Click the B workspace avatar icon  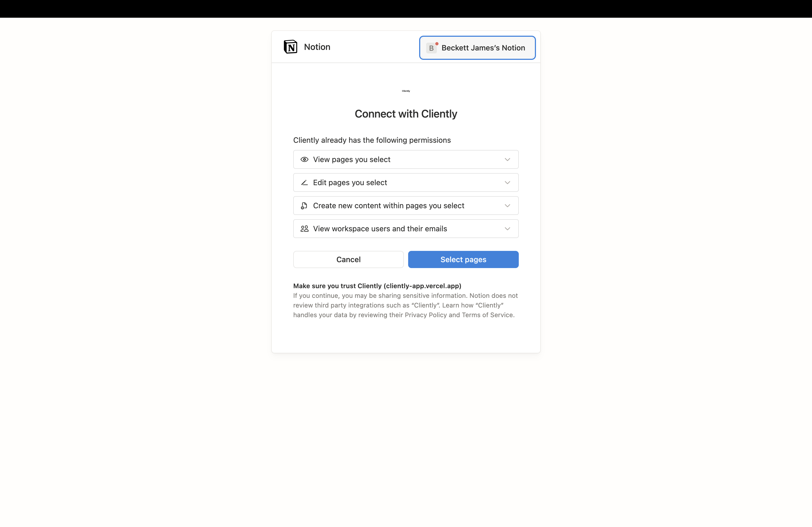[x=431, y=48]
